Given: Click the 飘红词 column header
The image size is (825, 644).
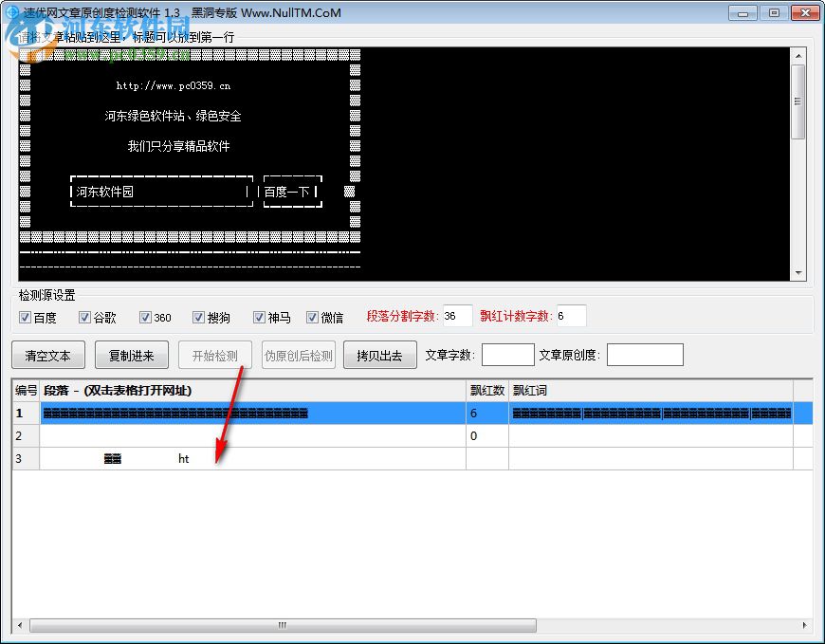Looking at the screenshot, I should tap(651, 391).
